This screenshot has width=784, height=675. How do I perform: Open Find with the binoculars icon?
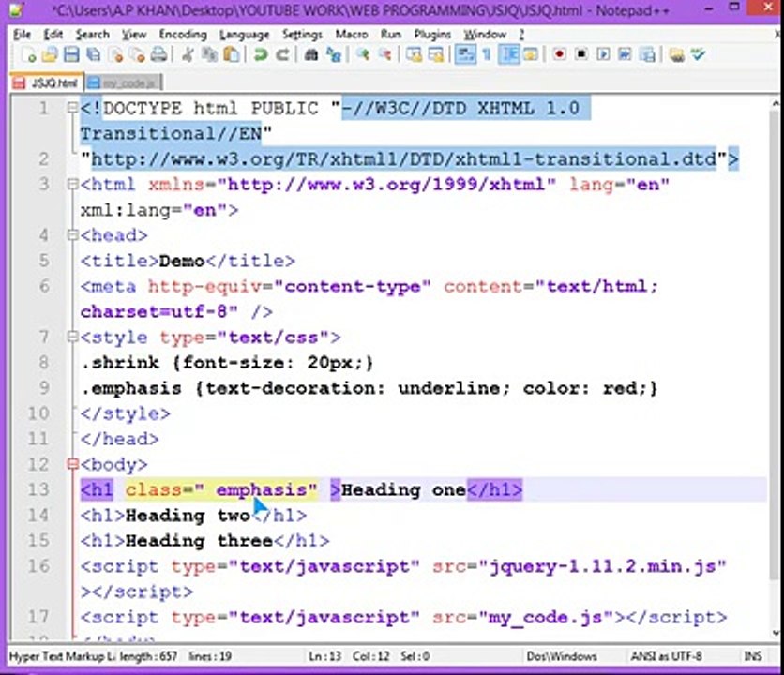[x=311, y=54]
